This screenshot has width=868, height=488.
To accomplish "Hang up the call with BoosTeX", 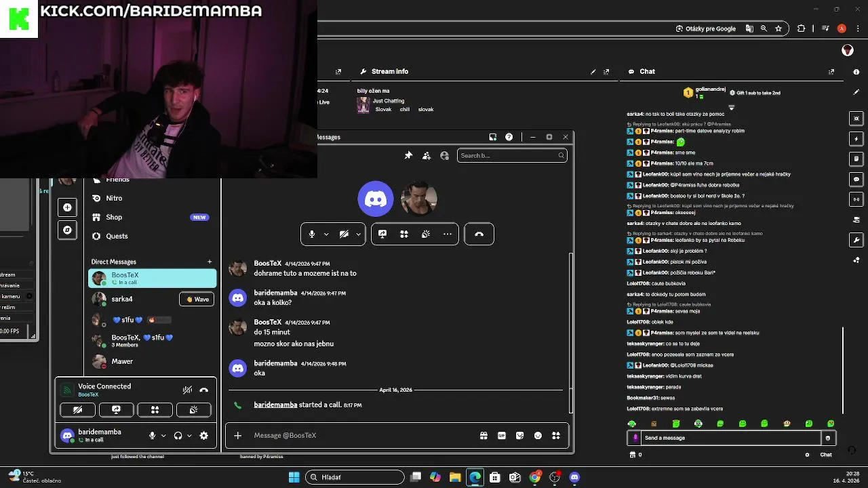I will [479, 234].
